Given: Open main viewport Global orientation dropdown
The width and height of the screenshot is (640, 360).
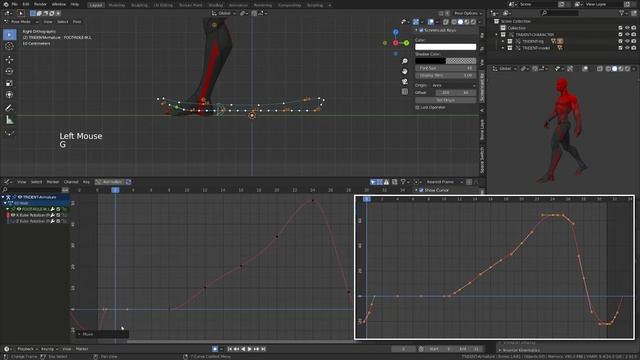Looking at the screenshot, I should [223, 13].
